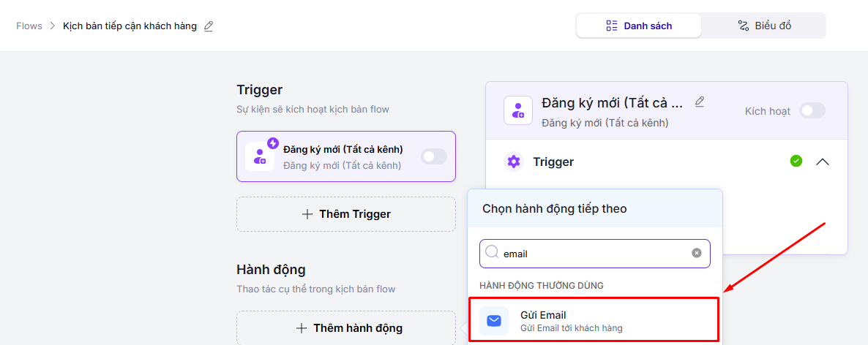The width and height of the screenshot is (868, 345).
Task: Click the trigger card user icon
Action: (x=260, y=156)
